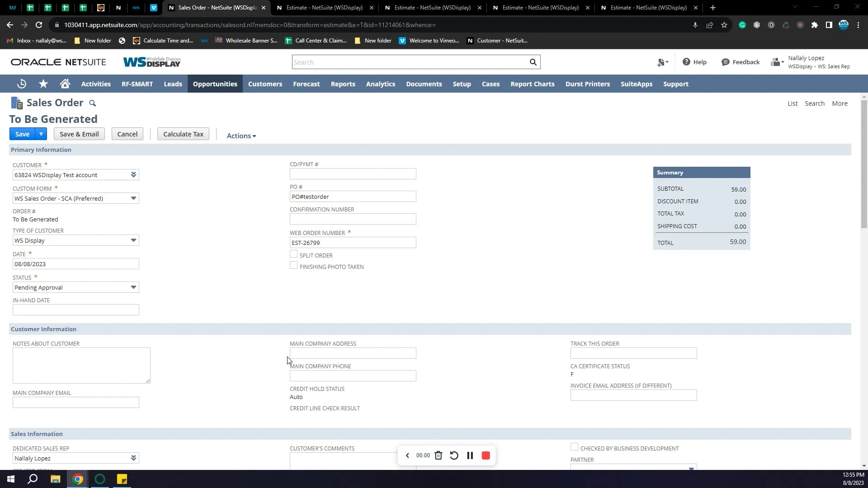Viewport: 868px width, 488px height.
Task: Enable the Split Order checkbox
Action: click(x=294, y=254)
